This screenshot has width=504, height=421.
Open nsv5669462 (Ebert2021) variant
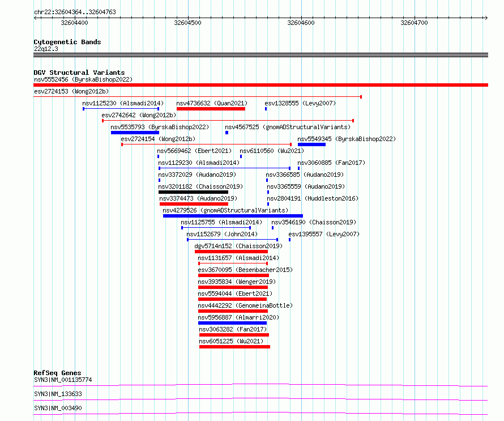click(194, 151)
